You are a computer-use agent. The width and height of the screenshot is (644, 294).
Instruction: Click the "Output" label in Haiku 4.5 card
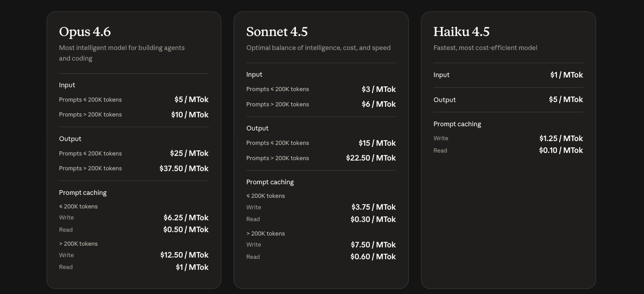(444, 100)
